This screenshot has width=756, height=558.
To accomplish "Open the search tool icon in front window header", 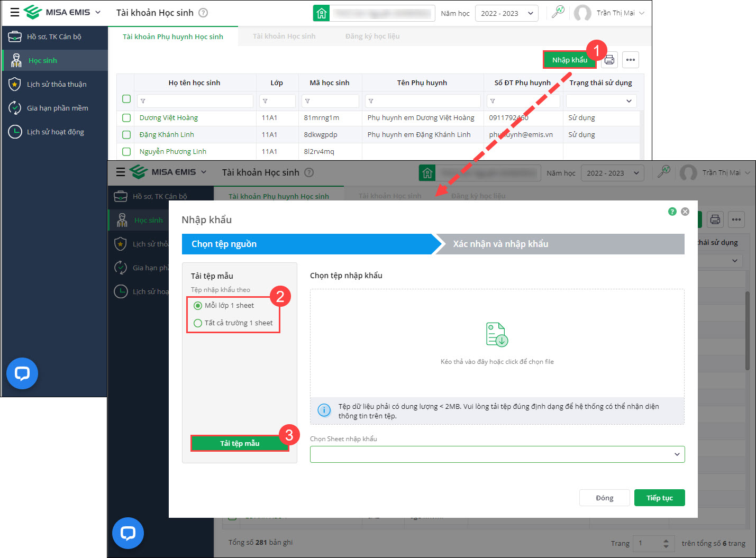I will 663,172.
